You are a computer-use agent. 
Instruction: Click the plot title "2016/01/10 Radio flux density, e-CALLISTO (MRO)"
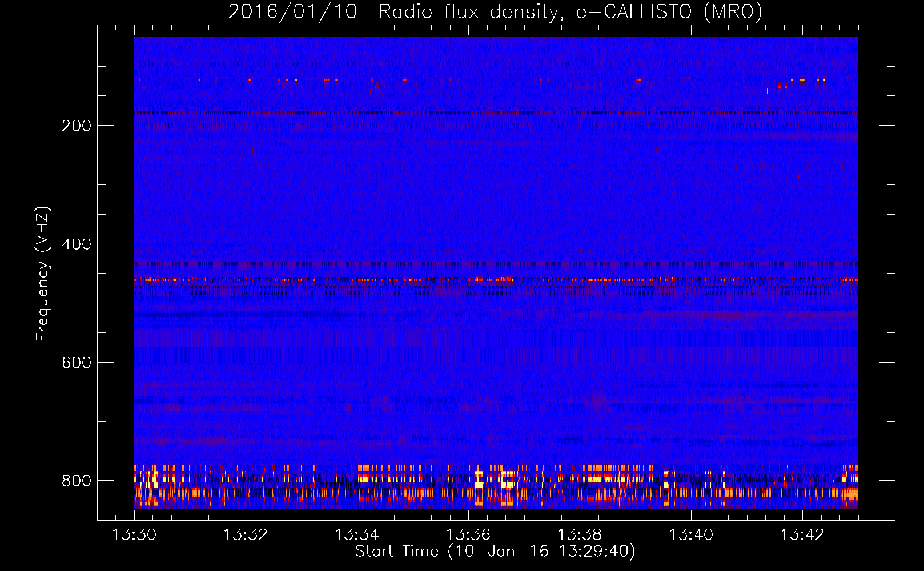[495, 11]
